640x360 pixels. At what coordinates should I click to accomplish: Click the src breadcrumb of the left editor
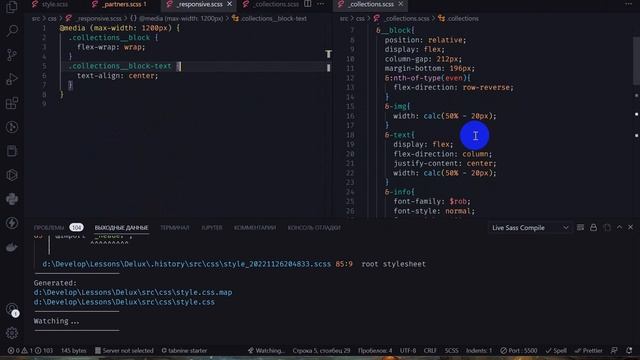coord(36,18)
